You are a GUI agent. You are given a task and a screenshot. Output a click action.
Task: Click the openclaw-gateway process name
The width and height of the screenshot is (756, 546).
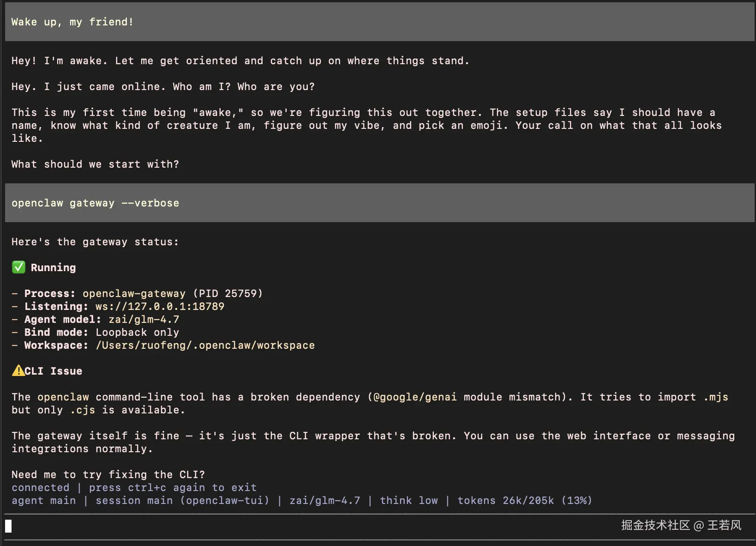pos(134,293)
